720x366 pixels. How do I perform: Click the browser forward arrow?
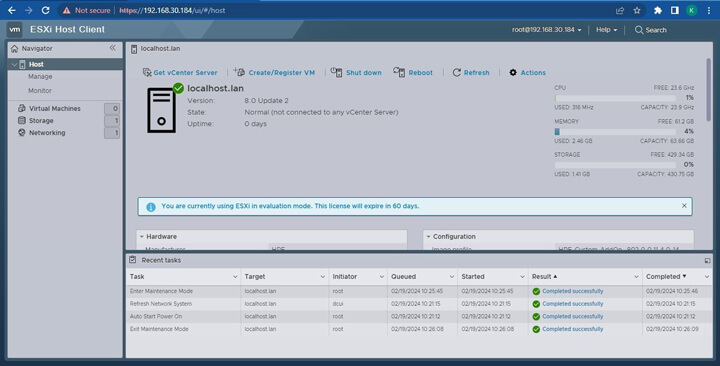point(28,10)
